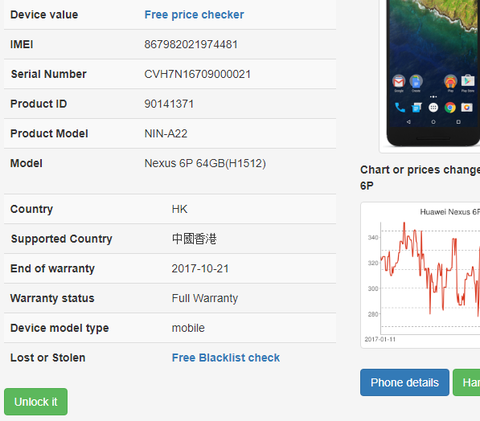Screen dimensions: 480x421
Task: Click the Product Model value NIN-A22
Action: (x=166, y=133)
